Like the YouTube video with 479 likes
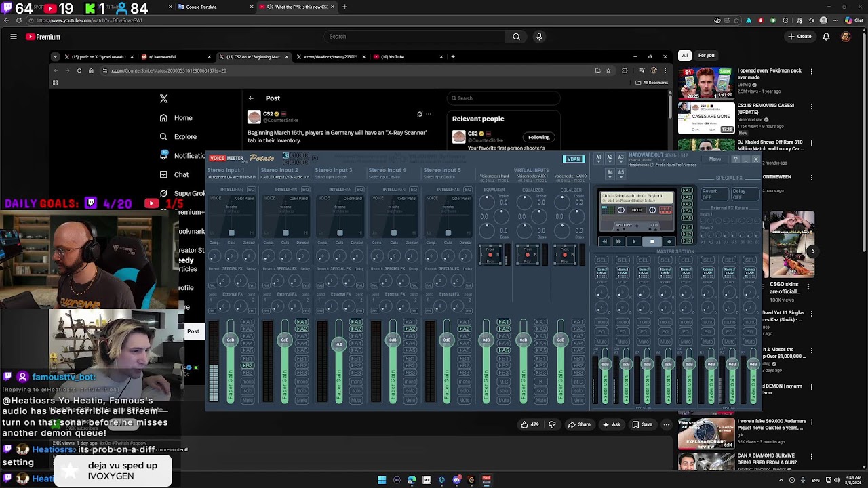This screenshot has width=868, height=488. pos(530,424)
